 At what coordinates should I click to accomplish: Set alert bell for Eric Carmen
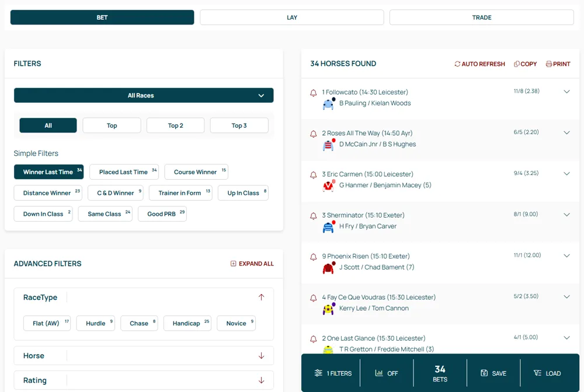pyautogui.click(x=313, y=175)
